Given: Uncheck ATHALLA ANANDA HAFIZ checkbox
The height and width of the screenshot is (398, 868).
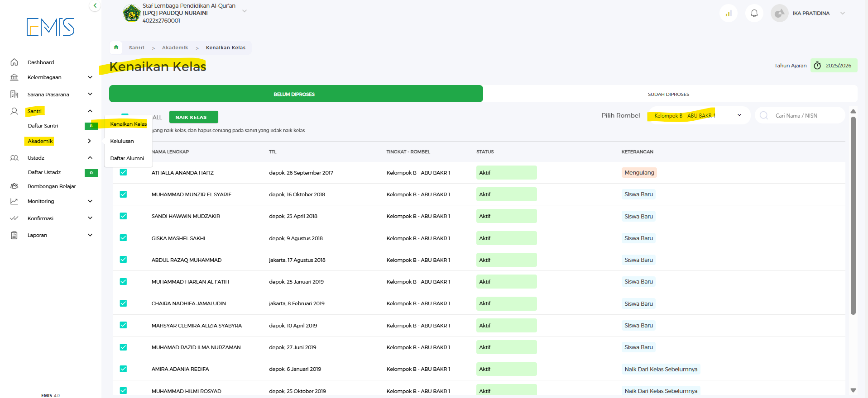Looking at the screenshot, I should click(123, 172).
